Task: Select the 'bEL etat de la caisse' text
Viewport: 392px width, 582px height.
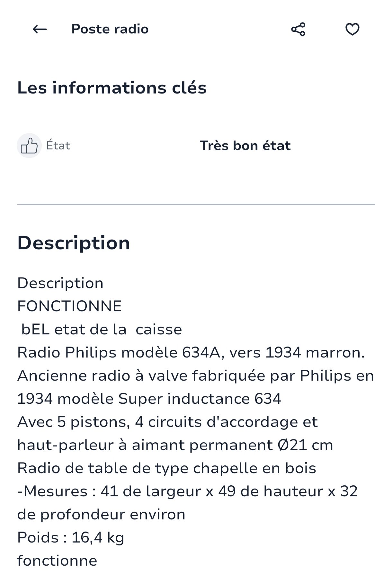Action: coord(102,330)
